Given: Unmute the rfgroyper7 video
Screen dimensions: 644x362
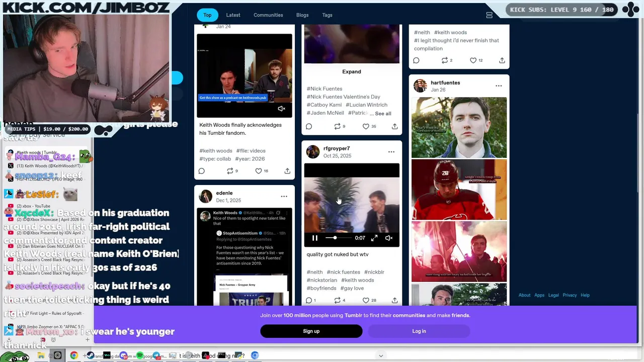Looking at the screenshot, I should click(x=389, y=238).
